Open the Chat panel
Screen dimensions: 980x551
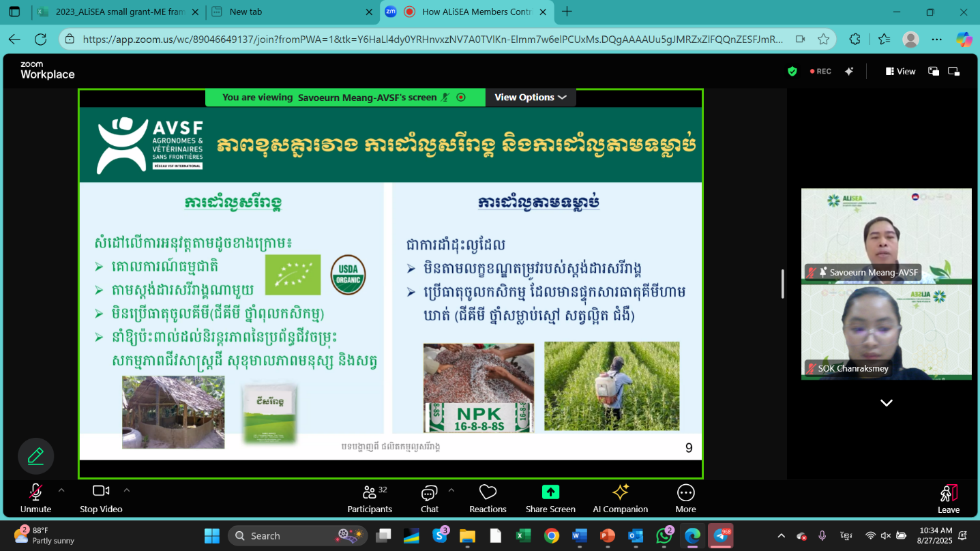point(429,498)
